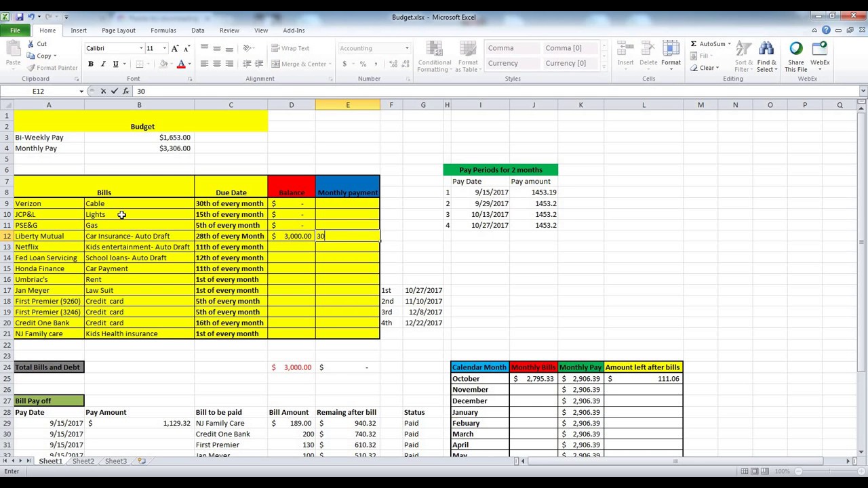Open Sort & Filter menu

pos(744,57)
